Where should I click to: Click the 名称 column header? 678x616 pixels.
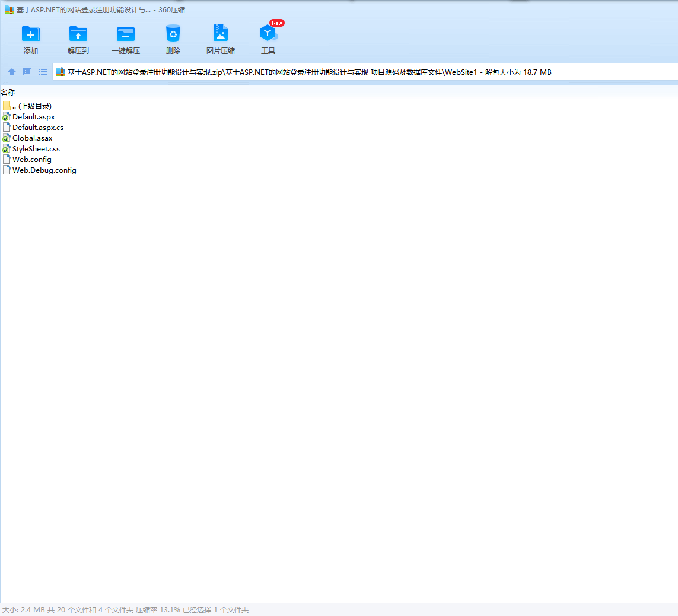click(x=8, y=92)
